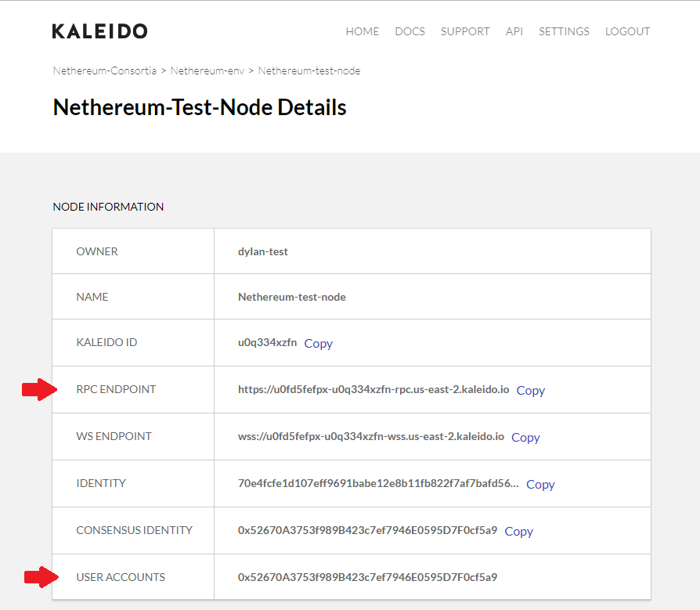Go to HOME in the navigation
The image size is (700, 610).
pos(362,31)
